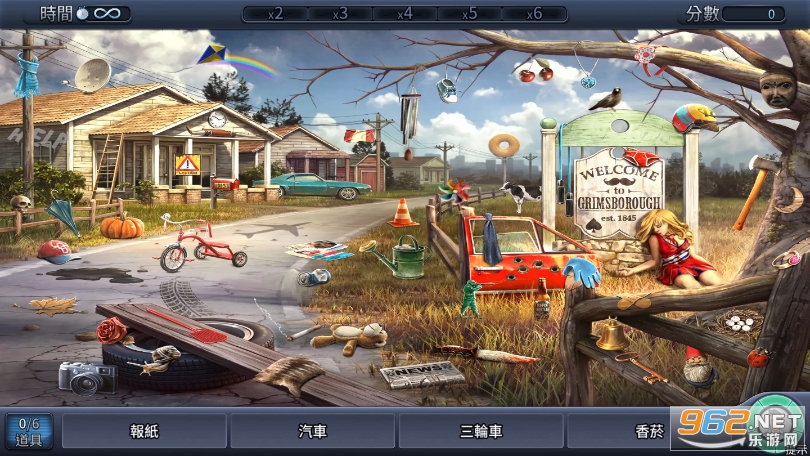
Task: Select the camera in the bottom-left corner
Action: (x=86, y=376)
